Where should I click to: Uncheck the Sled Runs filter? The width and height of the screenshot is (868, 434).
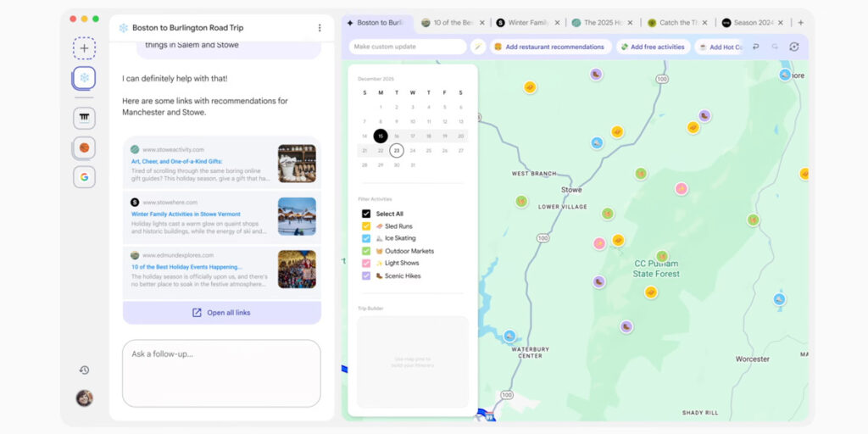tap(366, 226)
